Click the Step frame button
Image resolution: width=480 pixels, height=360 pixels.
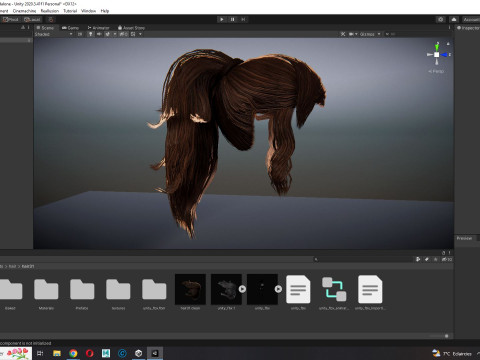244,19
